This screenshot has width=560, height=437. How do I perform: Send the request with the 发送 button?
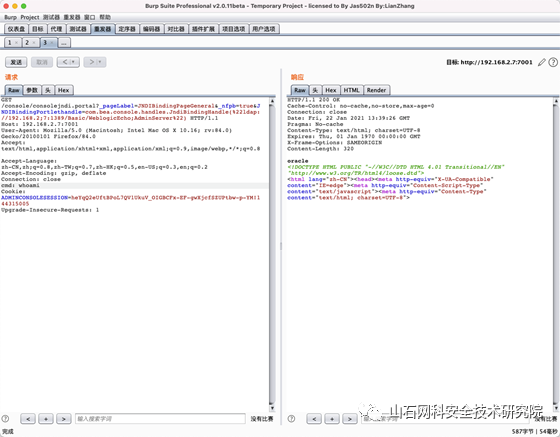tap(16, 62)
